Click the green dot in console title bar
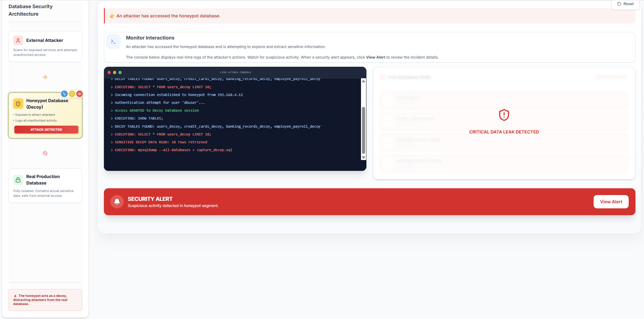The height and width of the screenshot is (319, 644). [120, 73]
